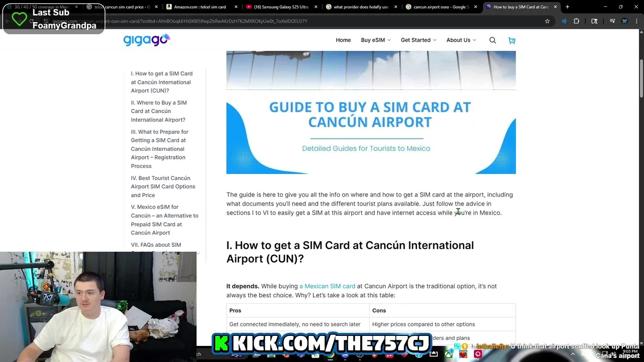
Task: Open the 'a Mexican SIM card' link
Action: pos(327,286)
